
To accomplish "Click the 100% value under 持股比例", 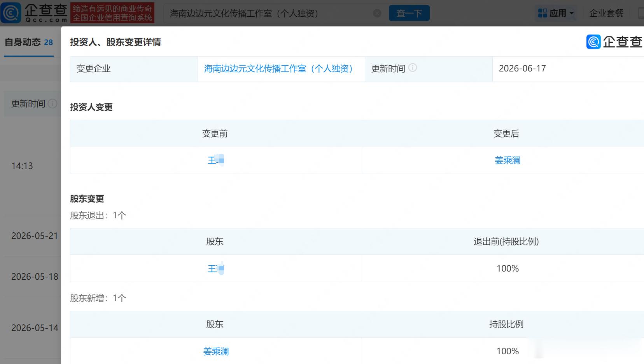I will pyautogui.click(x=507, y=351).
